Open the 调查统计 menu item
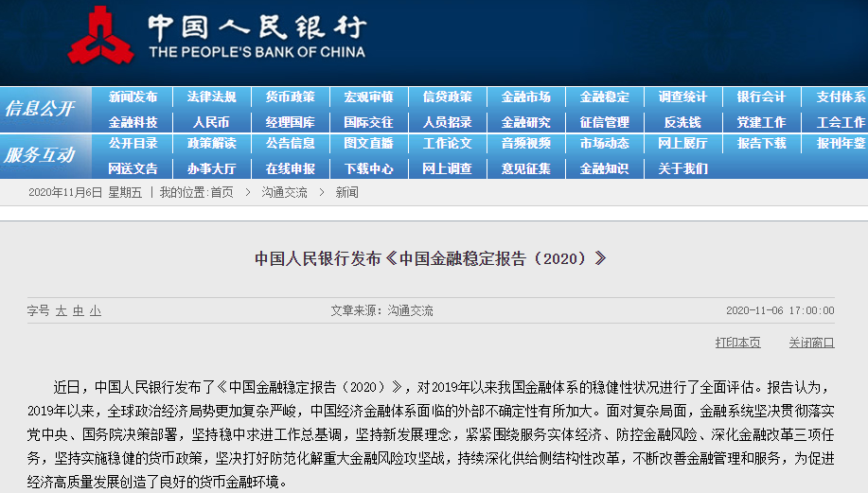868x493 pixels. pyautogui.click(x=682, y=97)
